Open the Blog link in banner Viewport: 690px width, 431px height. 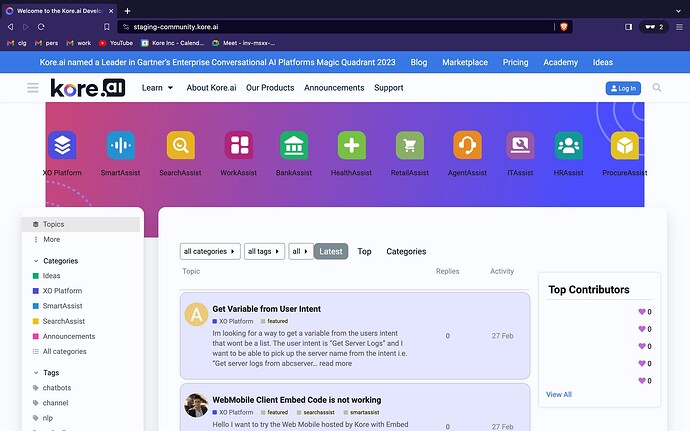(x=419, y=63)
